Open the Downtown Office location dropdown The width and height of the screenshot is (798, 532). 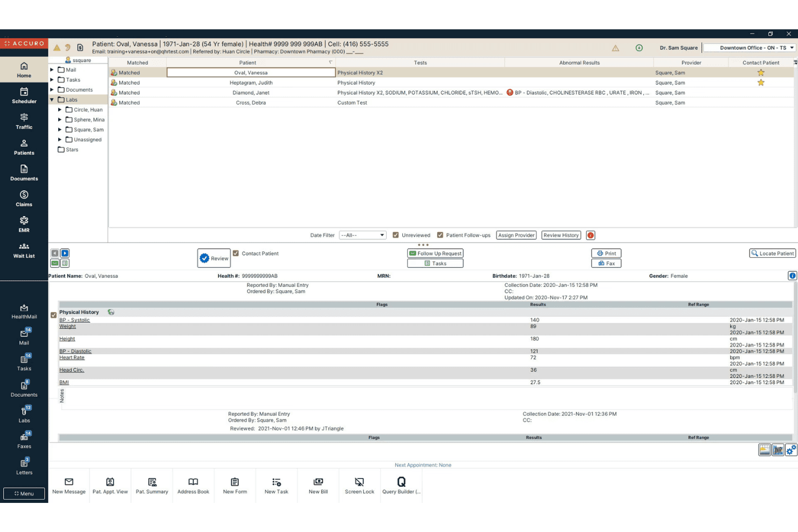[750, 47]
